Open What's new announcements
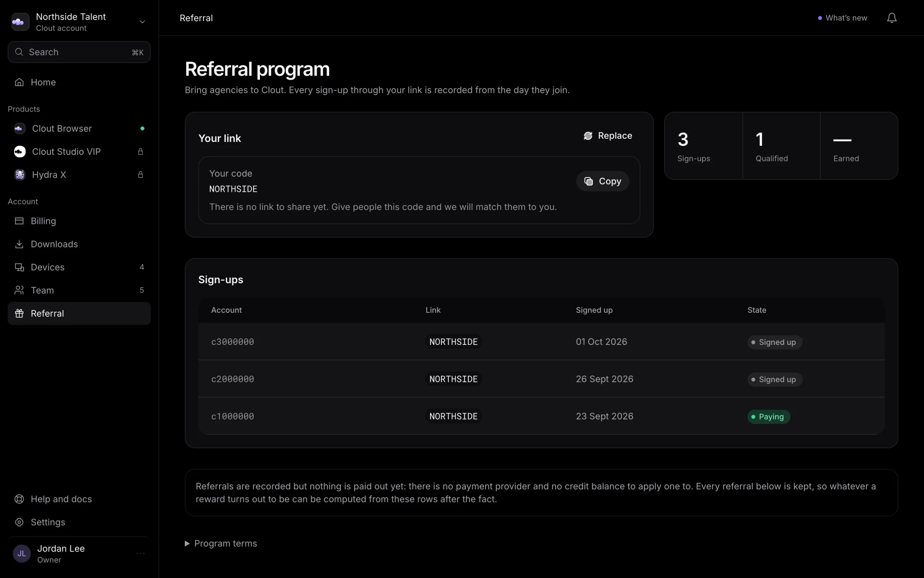This screenshot has width=924, height=578. click(842, 18)
